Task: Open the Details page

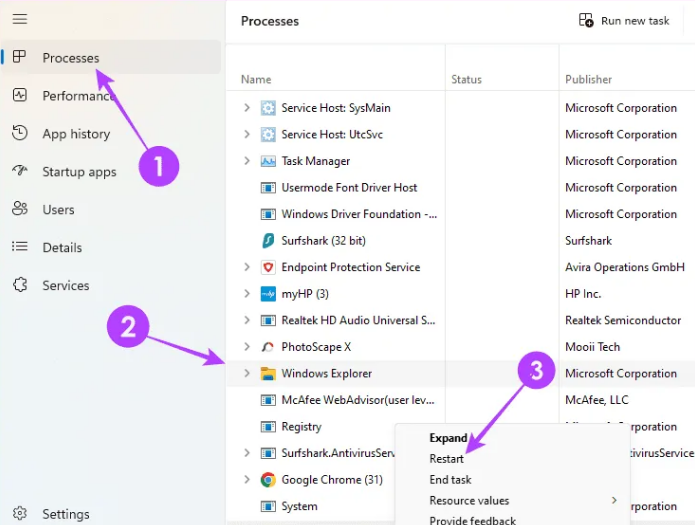Action: coord(62,247)
